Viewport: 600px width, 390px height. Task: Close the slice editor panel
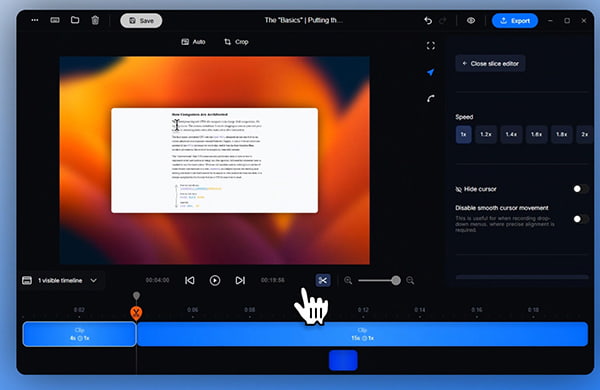coord(490,64)
